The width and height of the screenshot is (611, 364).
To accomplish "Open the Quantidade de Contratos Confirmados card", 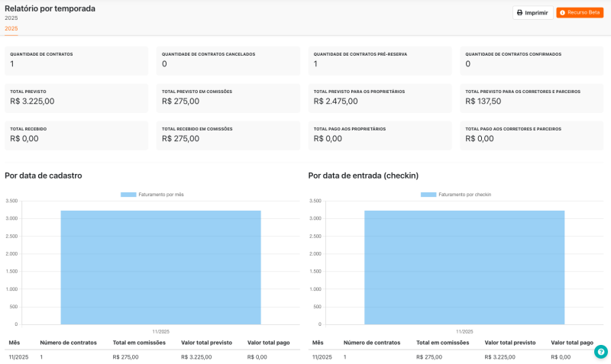I will coord(532,60).
